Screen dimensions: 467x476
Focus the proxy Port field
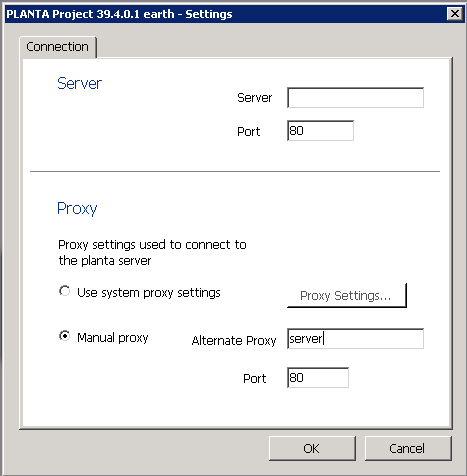(x=318, y=378)
